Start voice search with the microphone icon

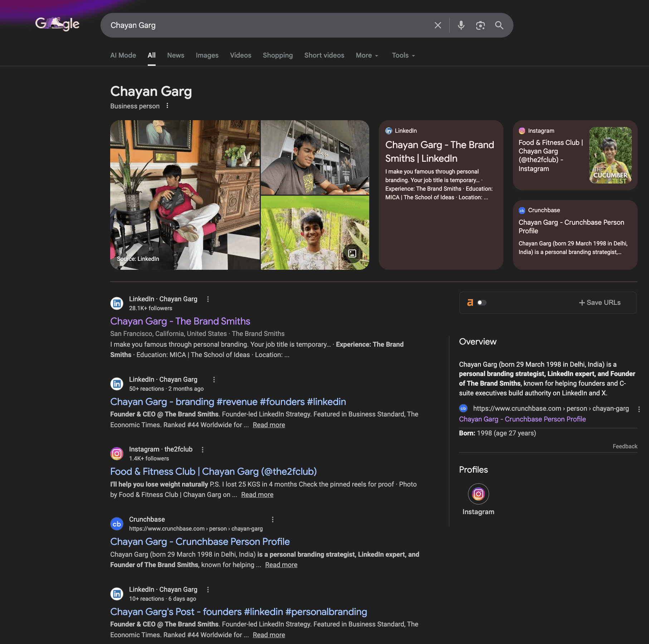(x=461, y=25)
